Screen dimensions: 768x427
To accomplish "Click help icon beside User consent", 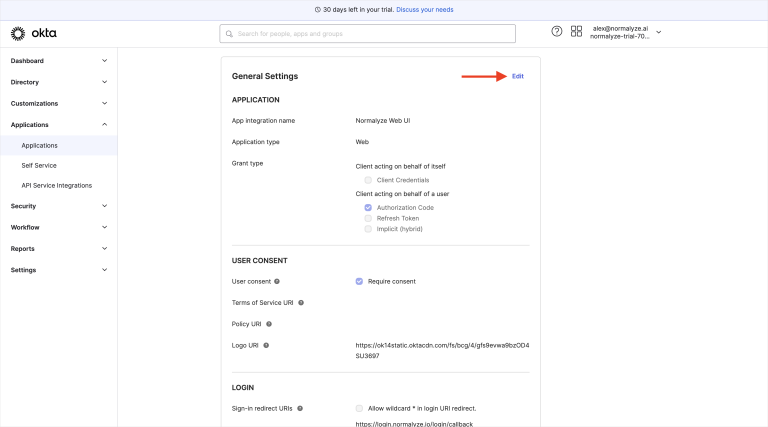I will point(277,281).
